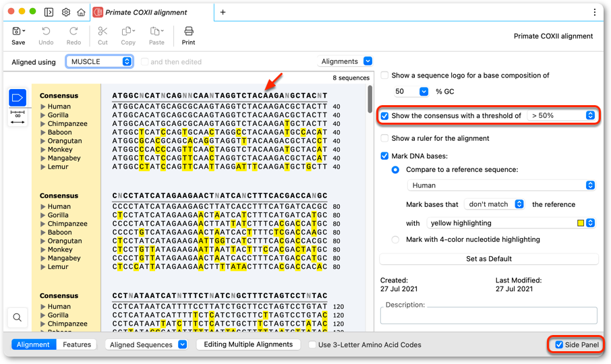611x364 pixels.
Task: Click Editing Multiple Alignments button
Action: (248, 344)
